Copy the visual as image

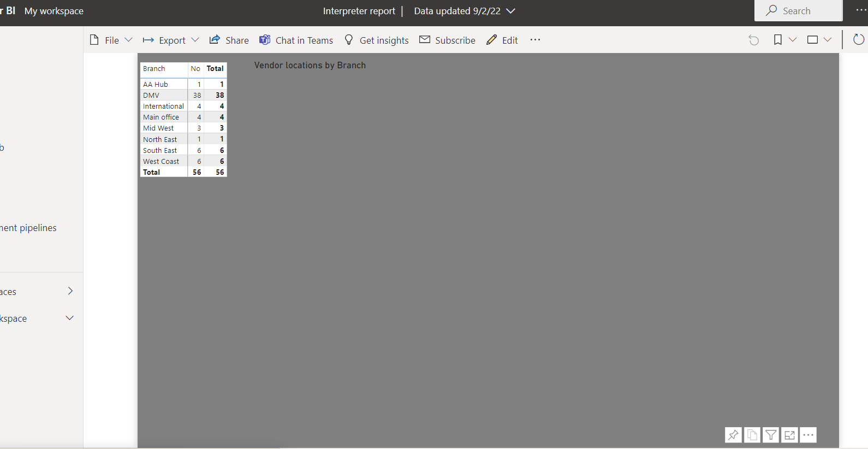tap(752, 435)
